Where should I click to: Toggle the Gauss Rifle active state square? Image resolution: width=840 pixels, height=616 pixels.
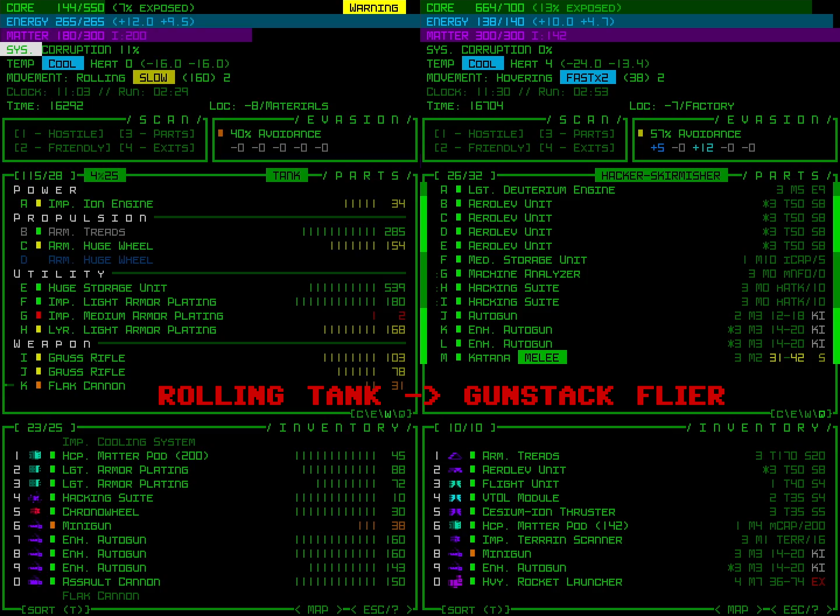click(x=37, y=358)
